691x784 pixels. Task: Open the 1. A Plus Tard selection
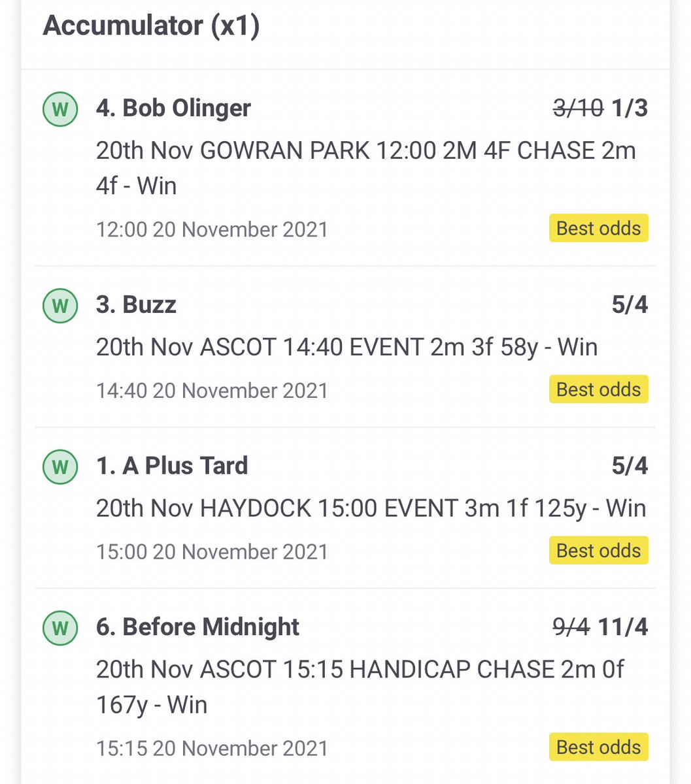(172, 466)
